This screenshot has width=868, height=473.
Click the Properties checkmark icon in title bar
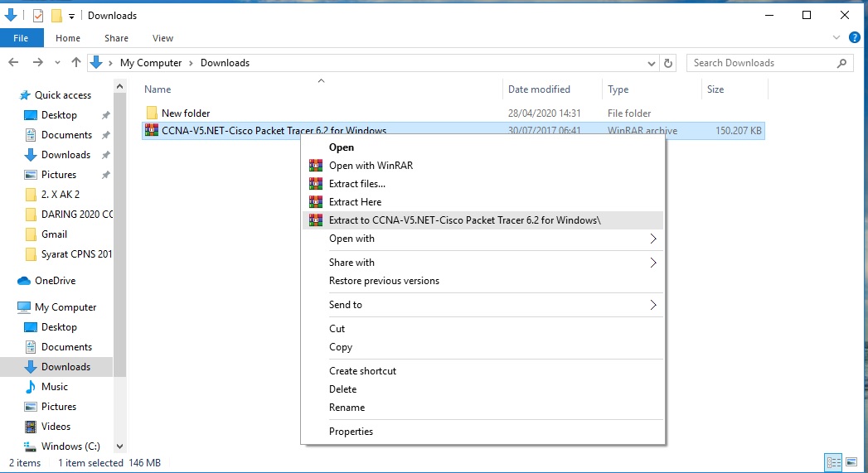tap(37, 16)
